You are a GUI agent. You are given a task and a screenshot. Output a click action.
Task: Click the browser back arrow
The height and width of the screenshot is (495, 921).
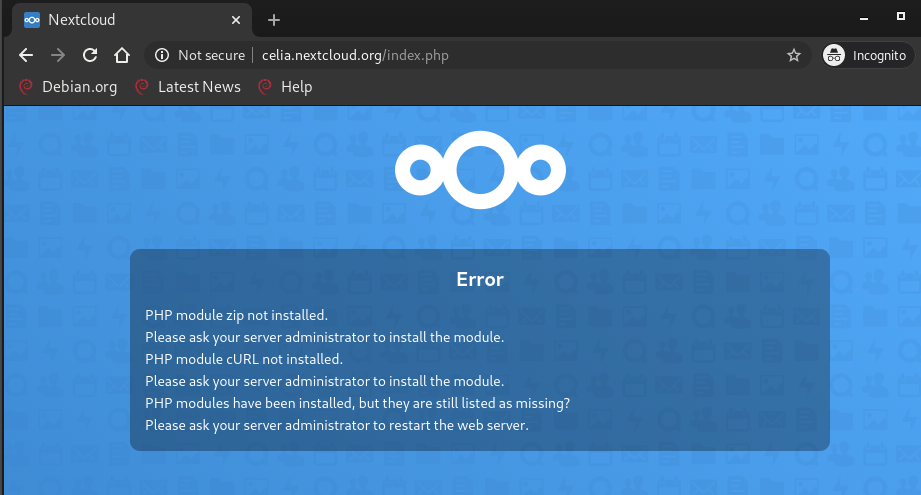(26, 55)
